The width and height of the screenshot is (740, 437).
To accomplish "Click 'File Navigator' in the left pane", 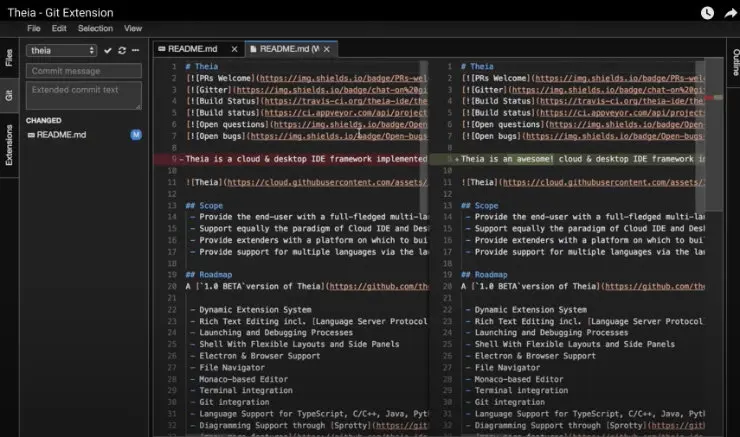I will click(232, 368).
